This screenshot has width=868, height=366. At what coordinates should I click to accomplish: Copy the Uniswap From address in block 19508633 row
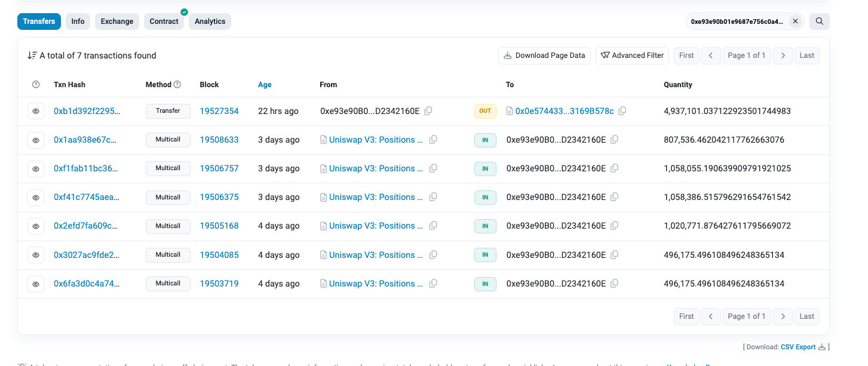coord(433,140)
